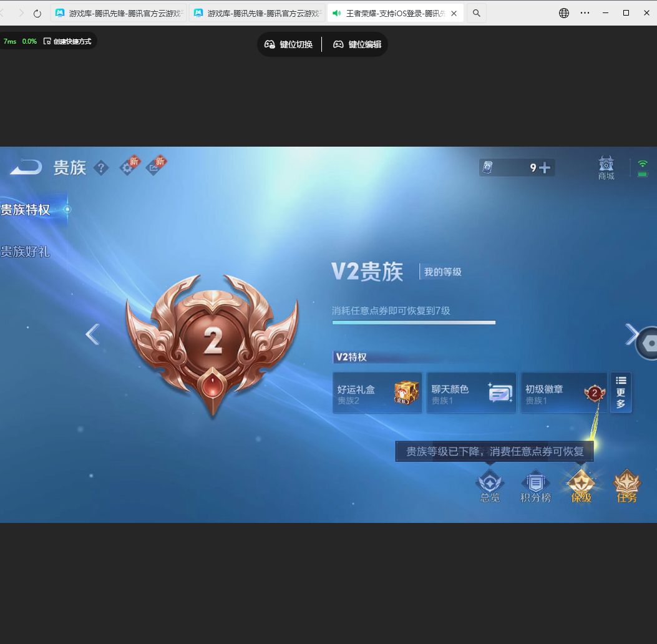Click the share icon beside the settings gear
This screenshot has height=644, width=657.
point(154,167)
